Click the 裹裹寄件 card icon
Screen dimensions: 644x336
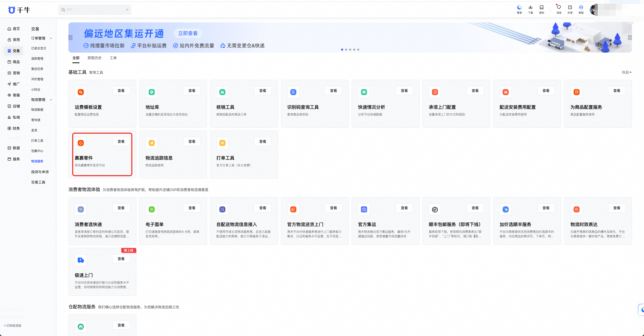point(81,143)
